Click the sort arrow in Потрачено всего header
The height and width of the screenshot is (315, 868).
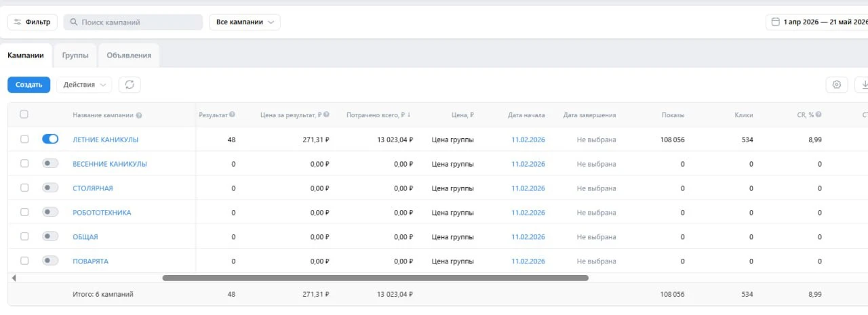(409, 115)
